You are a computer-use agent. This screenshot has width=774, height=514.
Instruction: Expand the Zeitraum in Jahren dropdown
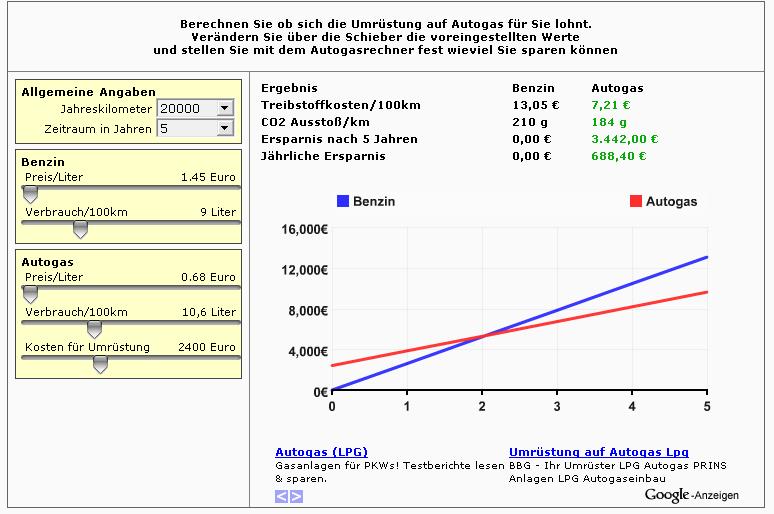click(224, 128)
